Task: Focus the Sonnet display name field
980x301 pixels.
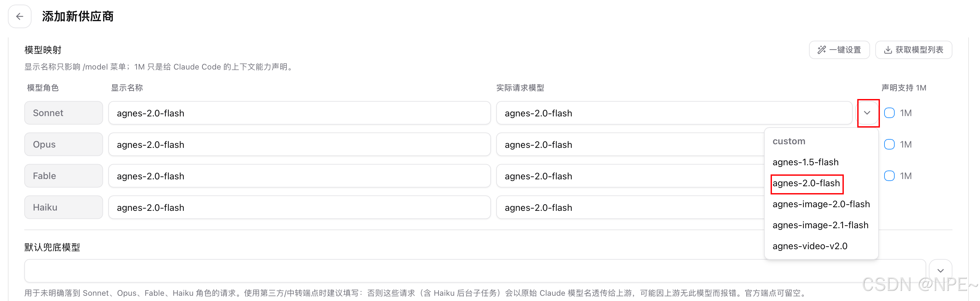Action: pos(299,113)
